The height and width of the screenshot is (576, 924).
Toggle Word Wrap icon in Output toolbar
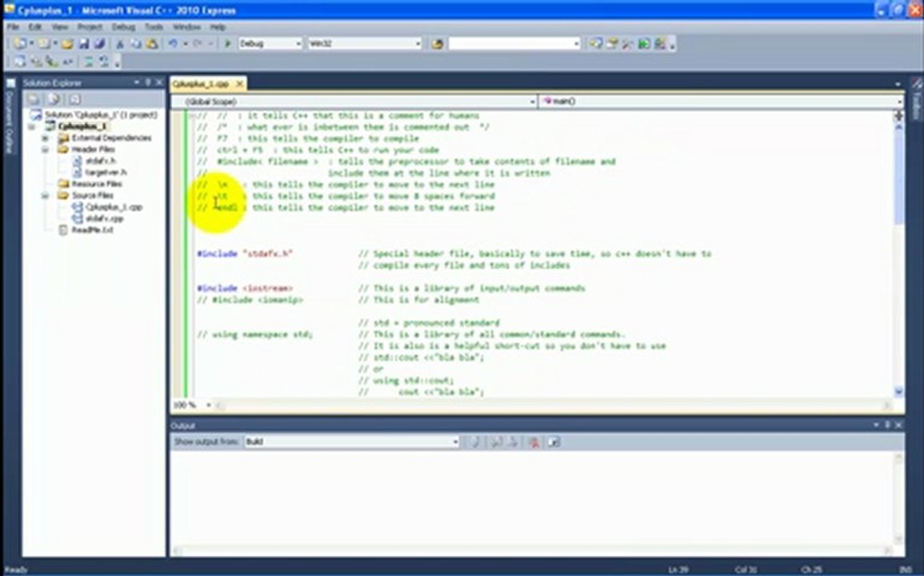554,442
